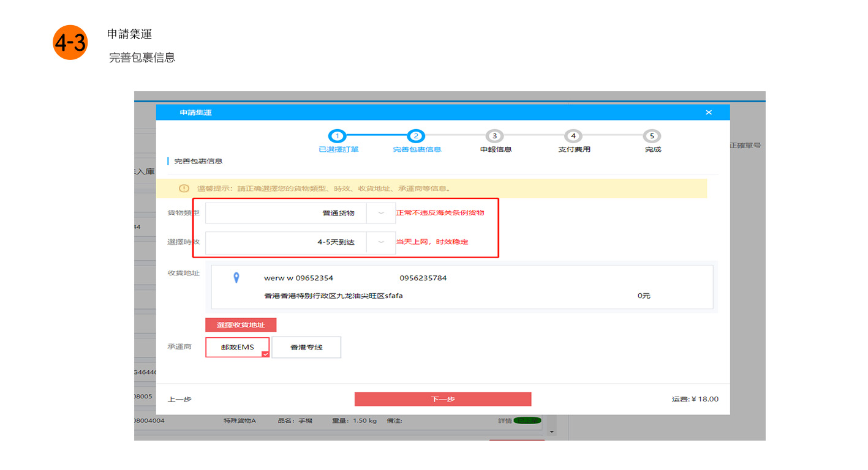
Task: Click step 5 circle 完成
Action: pos(652,136)
